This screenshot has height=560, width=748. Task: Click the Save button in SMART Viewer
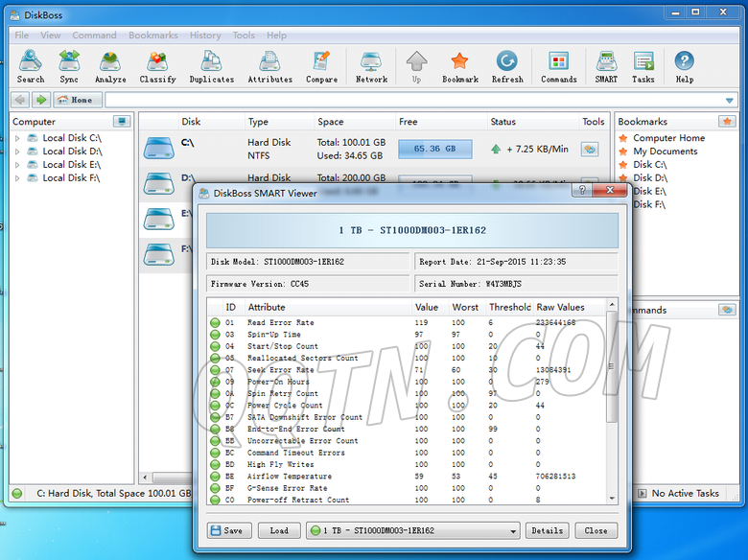click(226, 530)
